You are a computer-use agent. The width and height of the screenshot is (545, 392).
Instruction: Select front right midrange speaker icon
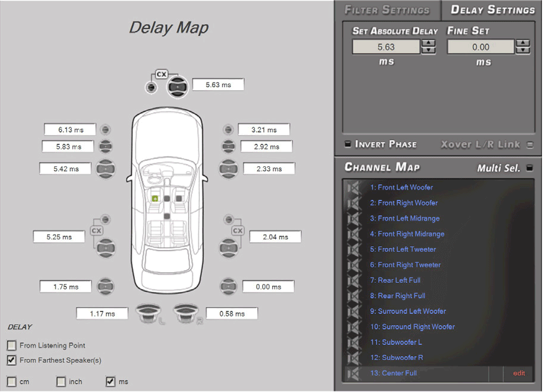pyautogui.click(x=229, y=146)
